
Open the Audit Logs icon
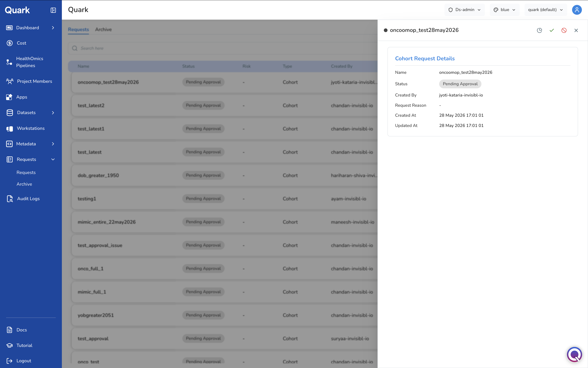tap(10, 199)
